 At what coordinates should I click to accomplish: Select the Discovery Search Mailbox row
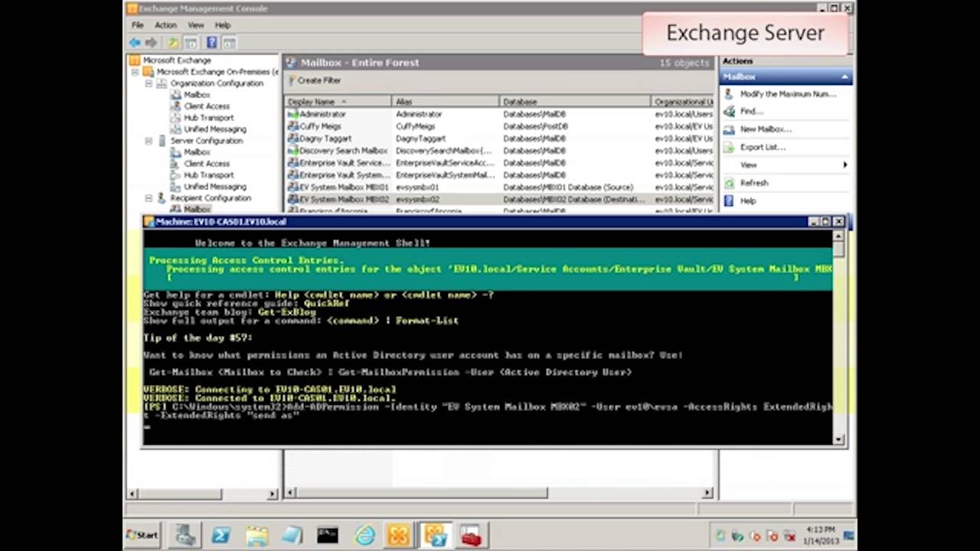point(499,151)
